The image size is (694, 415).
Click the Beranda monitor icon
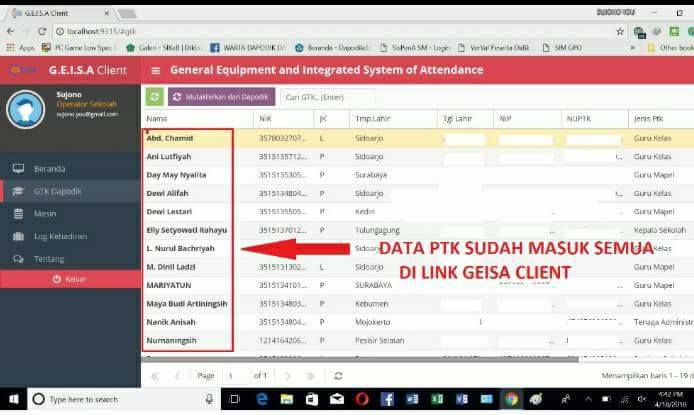pyautogui.click(x=18, y=168)
